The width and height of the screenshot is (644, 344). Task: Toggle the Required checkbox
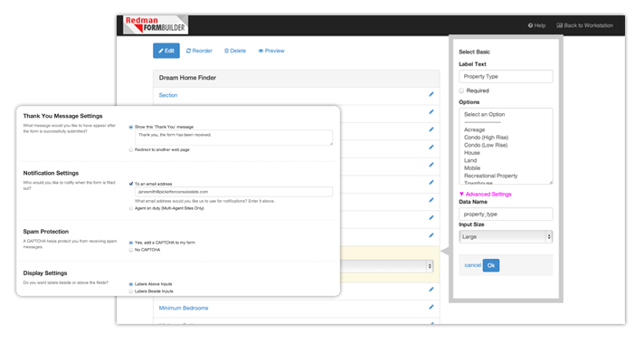(461, 91)
